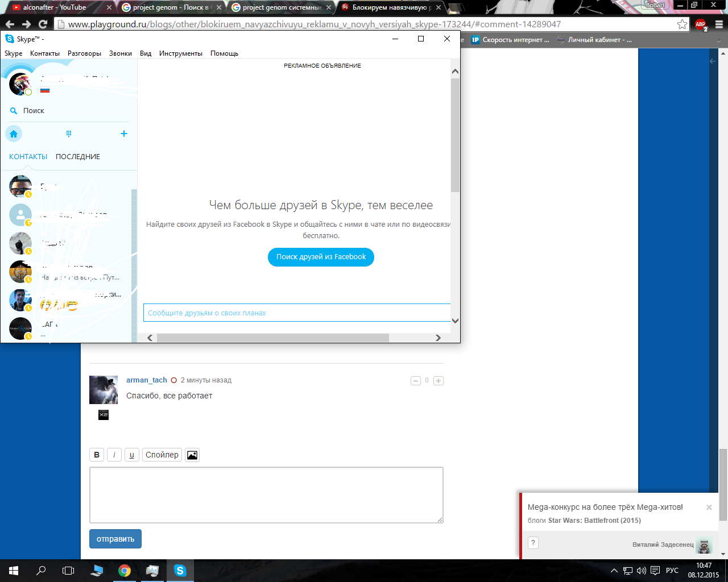This screenshot has width=728, height=582.
Task: Switch to Chrome from the taskbar
Action: coord(125,571)
